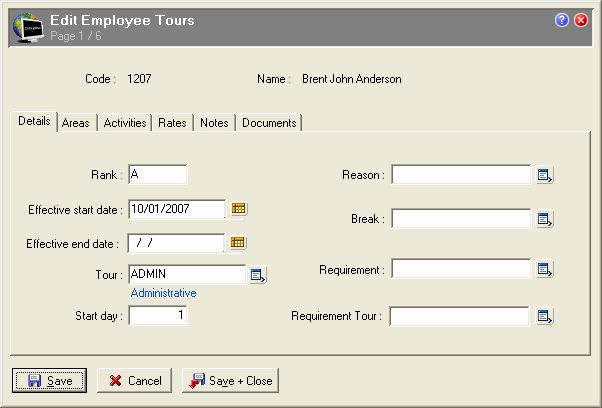Open help with the question mark icon
This screenshot has width=602, height=408.
(x=562, y=20)
